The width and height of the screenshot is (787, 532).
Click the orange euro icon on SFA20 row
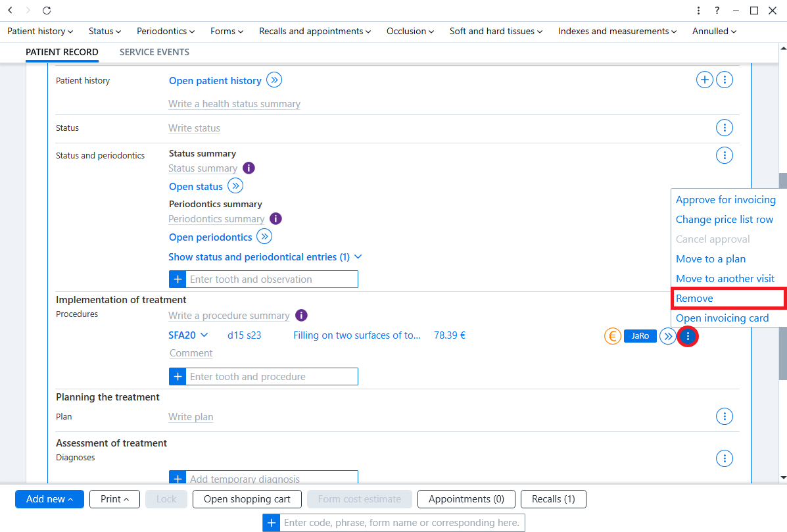point(612,336)
